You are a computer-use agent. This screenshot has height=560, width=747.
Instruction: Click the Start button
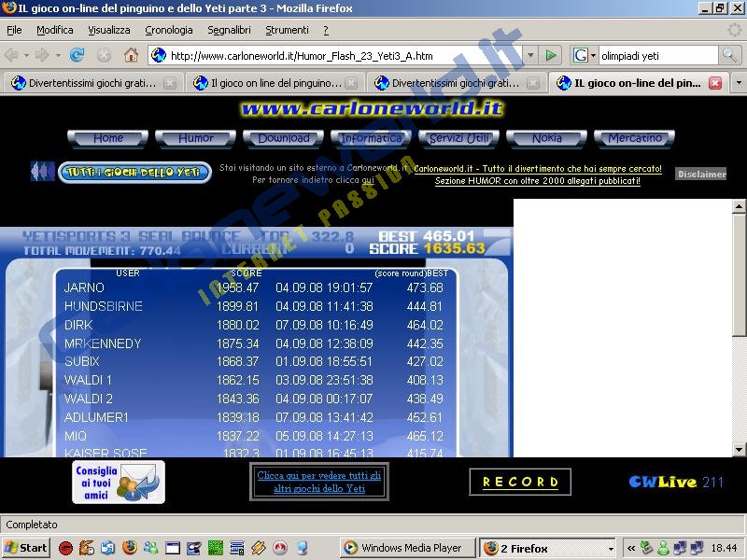[x=26, y=548]
